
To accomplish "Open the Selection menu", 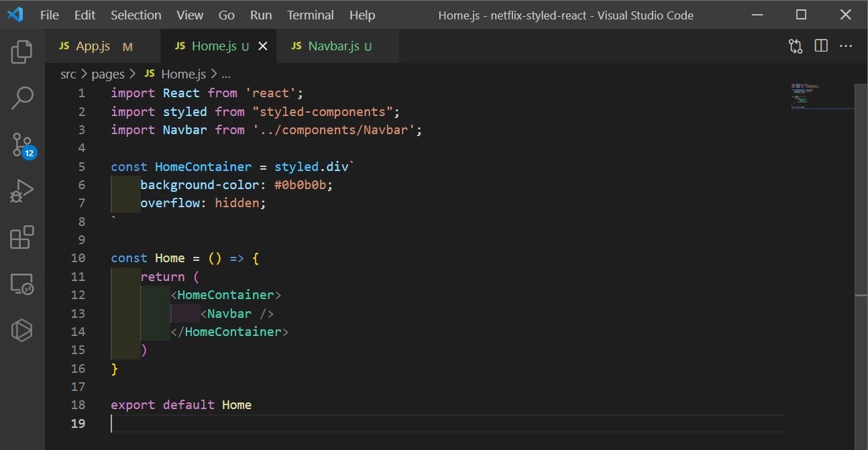I will [x=136, y=15].
